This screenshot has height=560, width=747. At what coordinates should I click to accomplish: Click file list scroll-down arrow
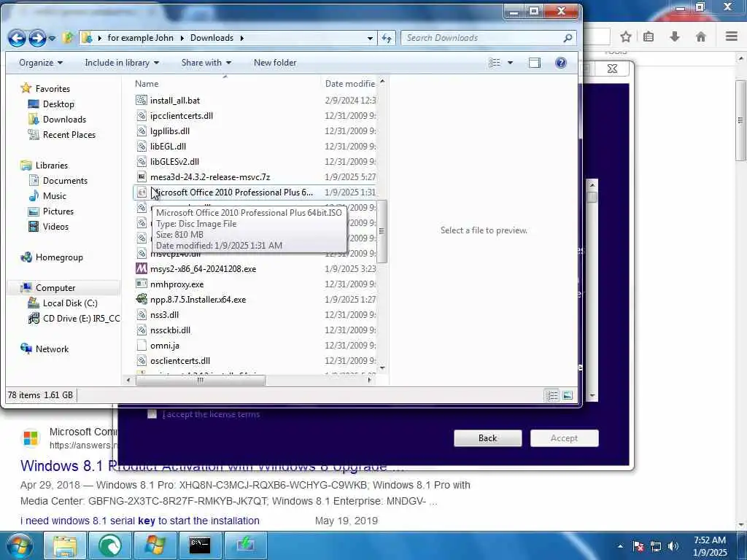coord(382,368)
